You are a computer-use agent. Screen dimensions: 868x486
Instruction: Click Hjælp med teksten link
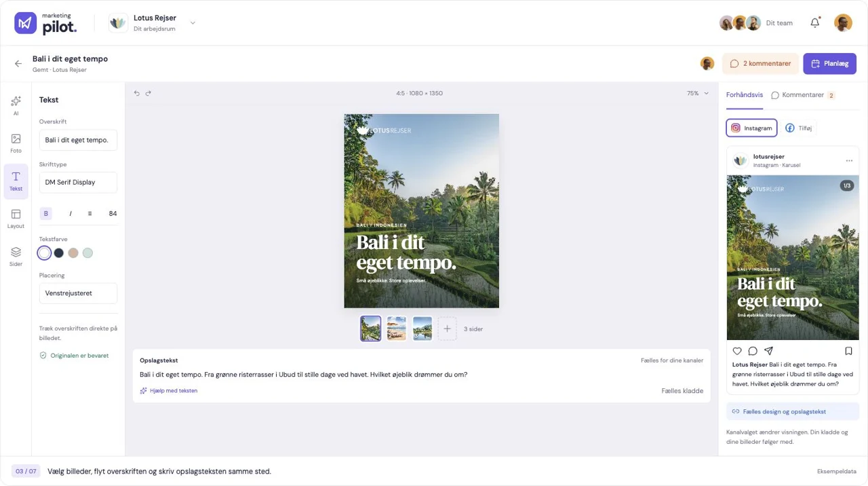point(169,391)
